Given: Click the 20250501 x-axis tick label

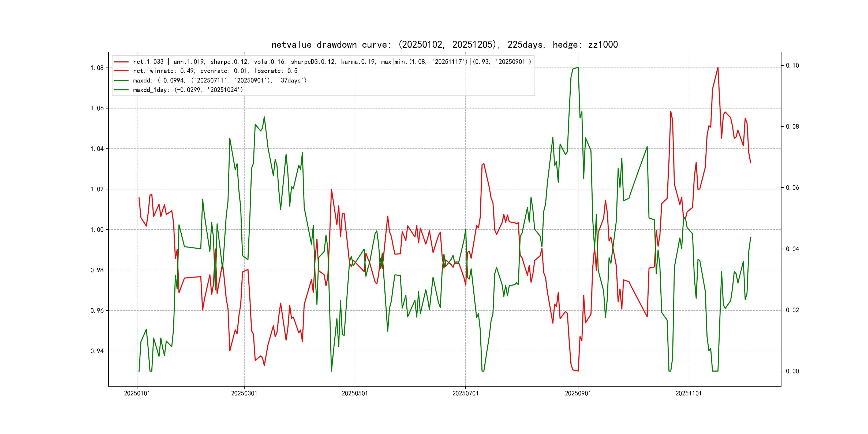Looking at the screenshot, I should [354, 393].
